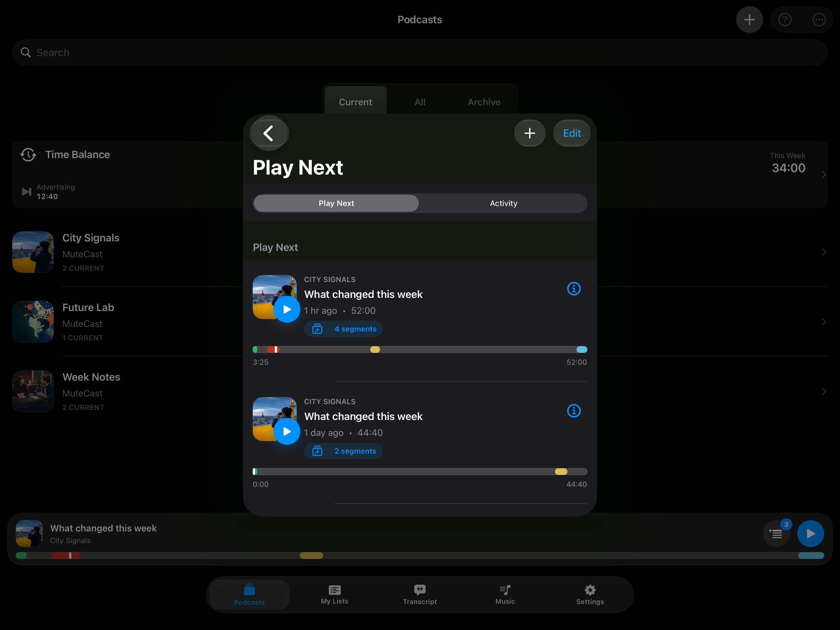Viewport: 840px width, 630px height.
Task: Go back using the chevron button
Action: [x=269, y=133]
